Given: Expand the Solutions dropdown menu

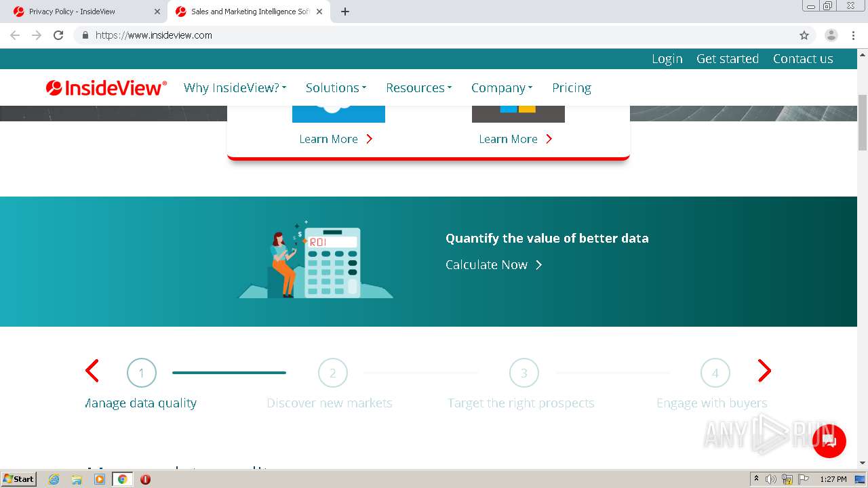Looking at the screenshot, I should (336, 87).
